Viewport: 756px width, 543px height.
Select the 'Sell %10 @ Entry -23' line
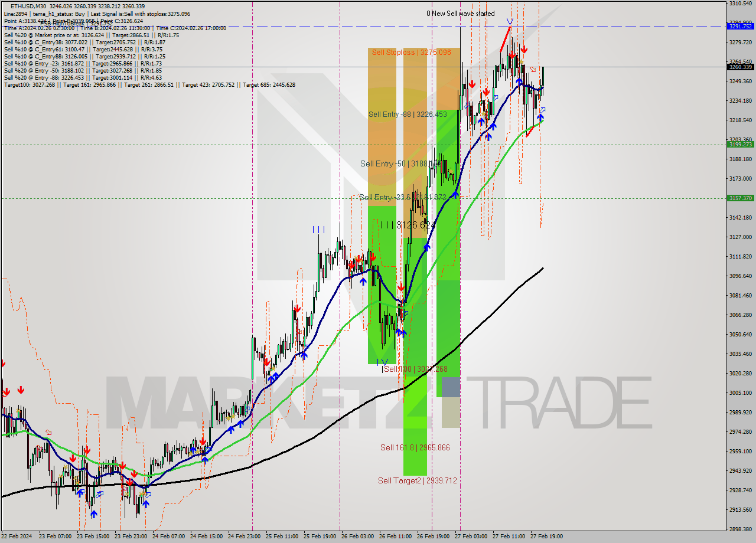click(83, 63)
